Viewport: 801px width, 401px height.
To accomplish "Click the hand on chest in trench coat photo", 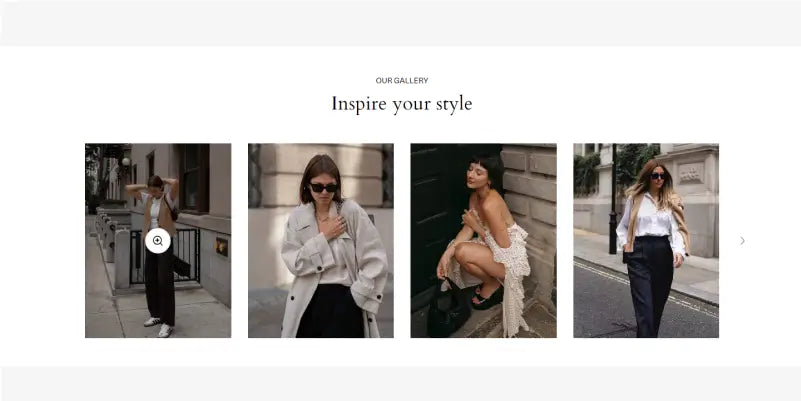I will tap(334, 225).
